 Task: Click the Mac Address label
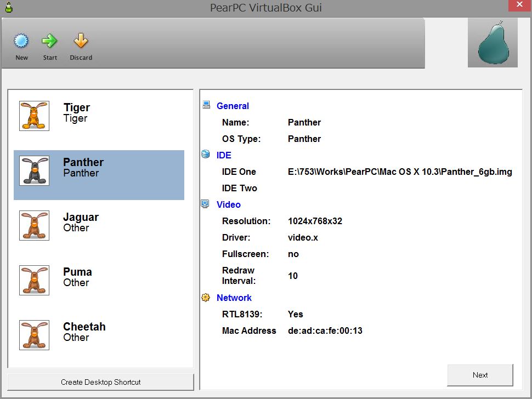[249, 331]
